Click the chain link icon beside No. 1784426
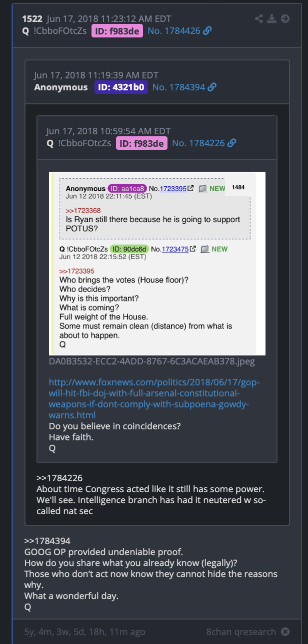This screenshot has width=308, height=644. [x=207, y=31]
